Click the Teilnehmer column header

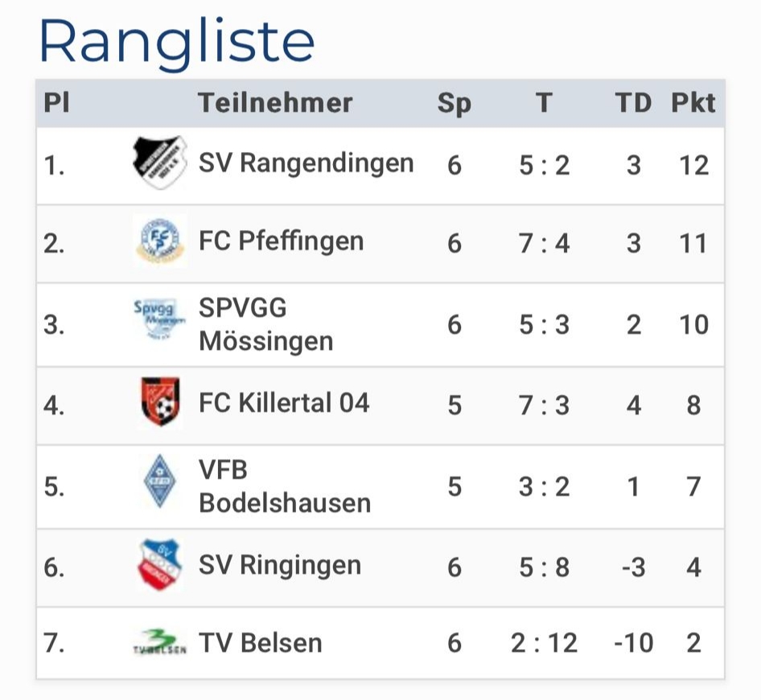275,103
